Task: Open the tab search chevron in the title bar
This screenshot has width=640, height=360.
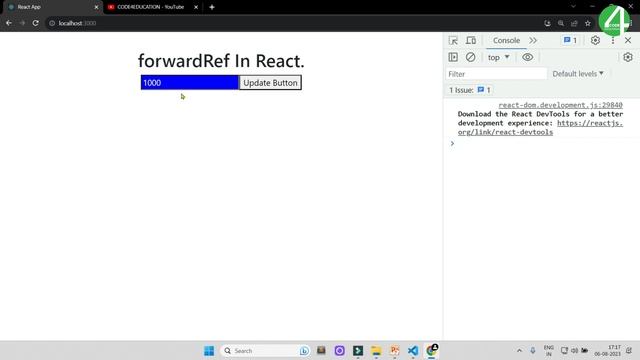Action: point(573,7)
